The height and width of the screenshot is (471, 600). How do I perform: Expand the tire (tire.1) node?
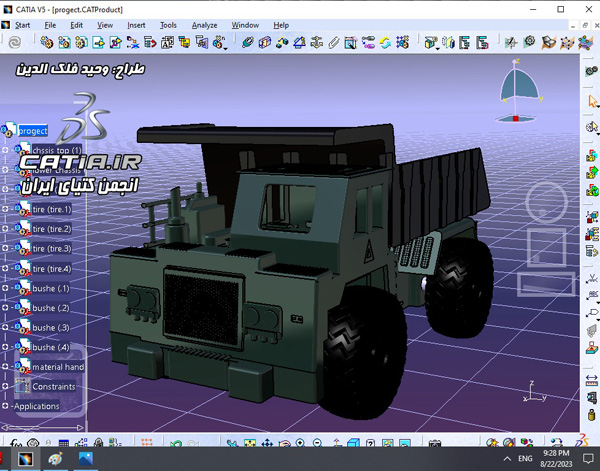point(5,209)
